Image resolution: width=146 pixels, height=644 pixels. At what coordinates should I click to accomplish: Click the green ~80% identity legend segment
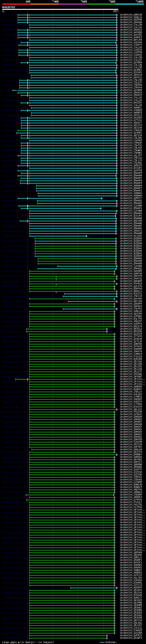click(x=101, y=4)
